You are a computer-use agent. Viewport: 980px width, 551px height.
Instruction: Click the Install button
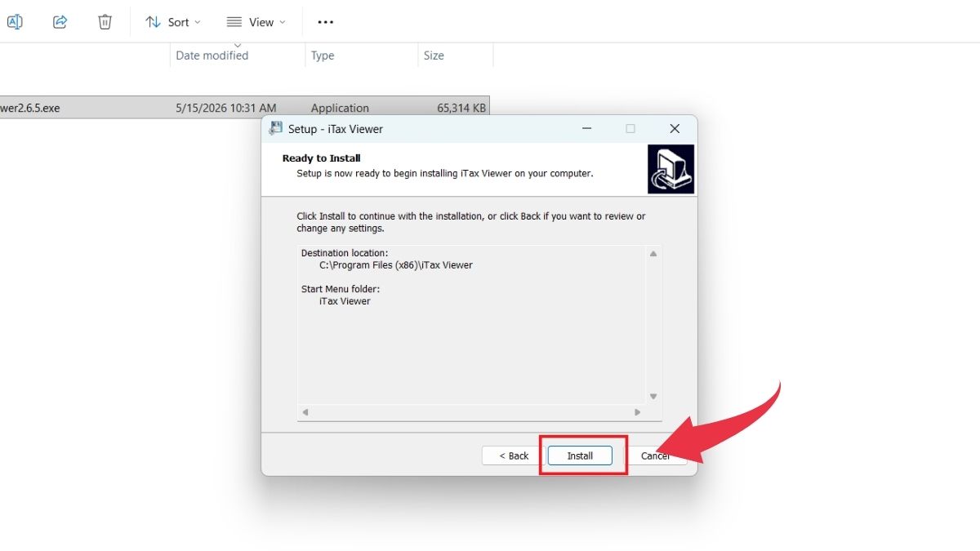[580, 455]
